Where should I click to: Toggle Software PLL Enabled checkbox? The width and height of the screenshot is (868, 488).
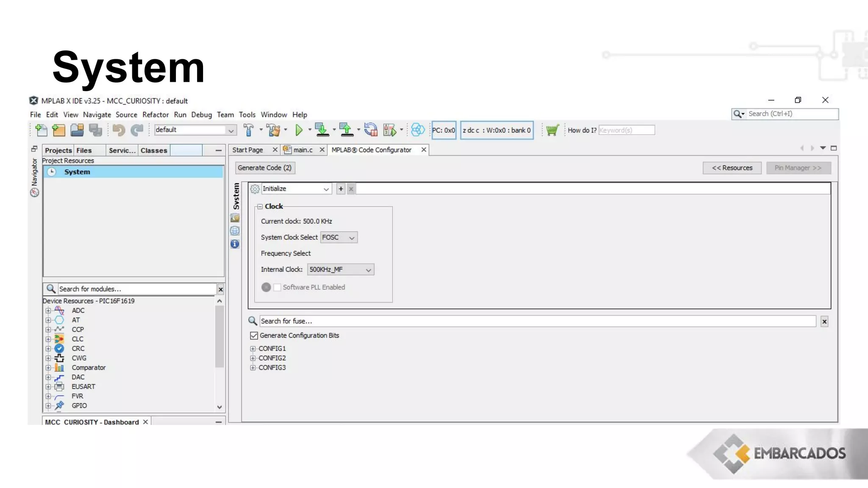(x=277, y=287)
